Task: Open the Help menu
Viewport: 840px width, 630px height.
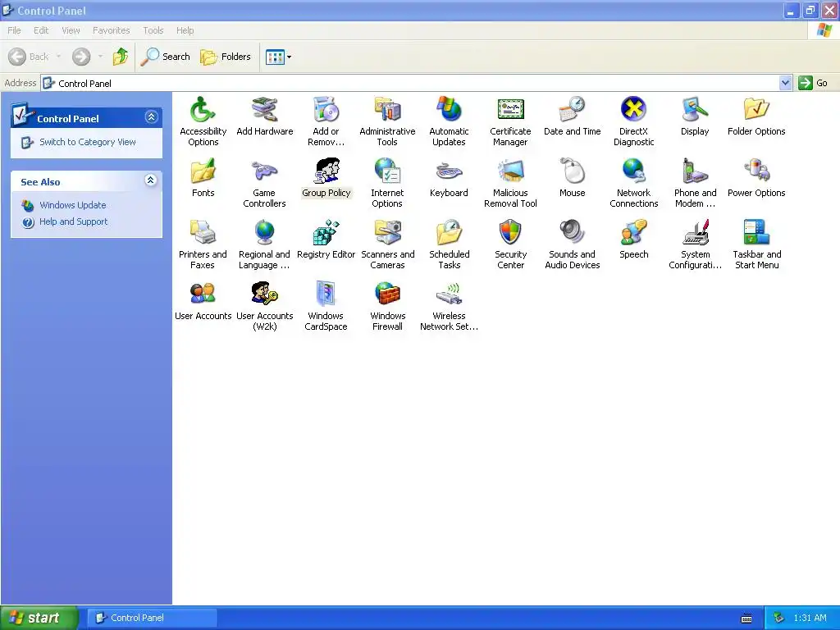Action: (185, 30)
